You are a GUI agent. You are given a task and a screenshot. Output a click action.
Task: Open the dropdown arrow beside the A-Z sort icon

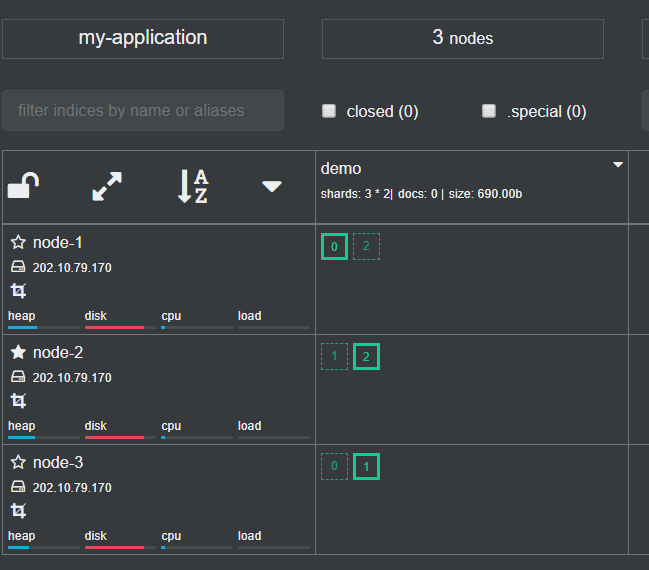click(x=272, y=186)
